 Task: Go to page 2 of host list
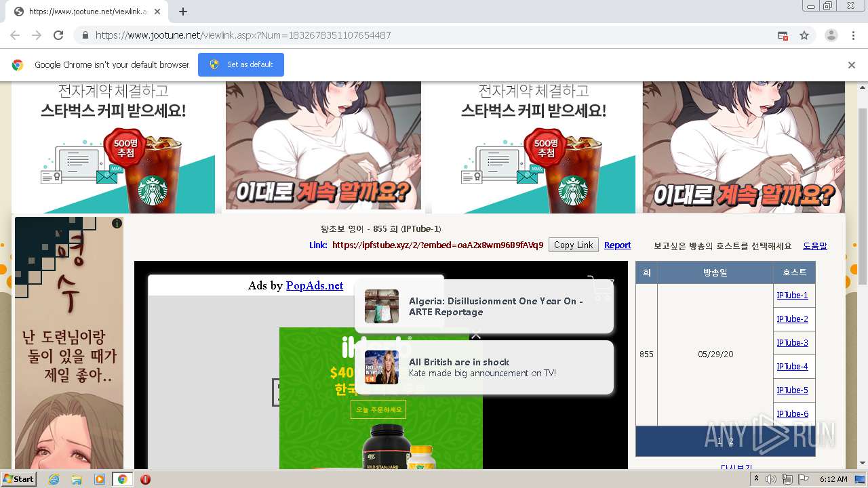pos(731,441)
